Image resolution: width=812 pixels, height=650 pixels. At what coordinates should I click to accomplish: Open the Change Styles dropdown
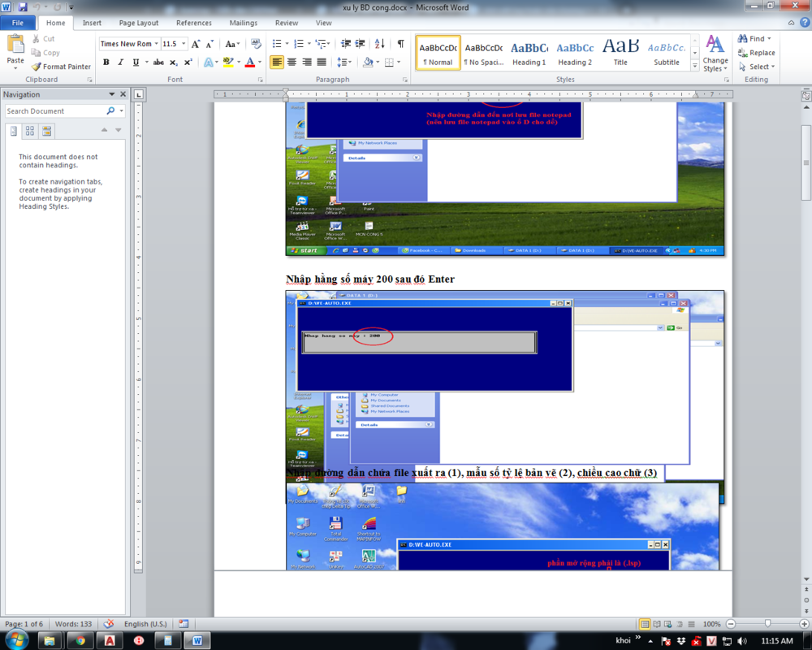click(715, 56)
